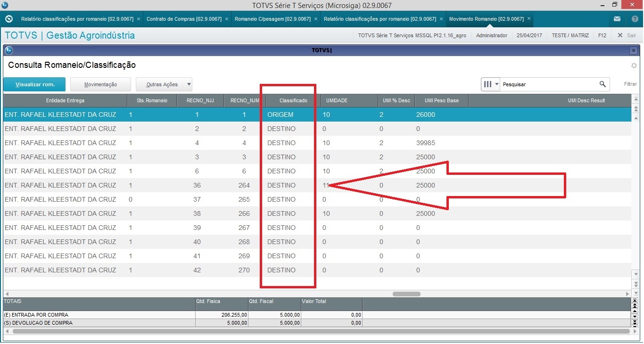The image size is (644, 344).
Task: Click the 25/04/2017 system date
Action: click(x=529, y=35)
